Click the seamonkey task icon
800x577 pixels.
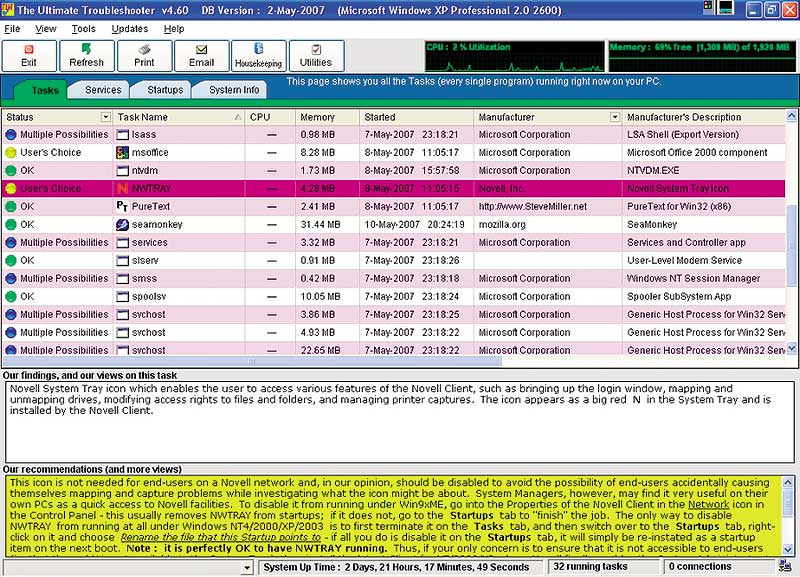pos(122,224)
